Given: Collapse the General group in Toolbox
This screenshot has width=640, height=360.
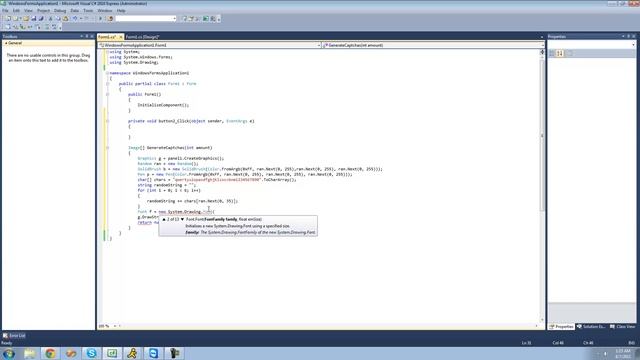Looking at the screenshot, I should (6, 43).
